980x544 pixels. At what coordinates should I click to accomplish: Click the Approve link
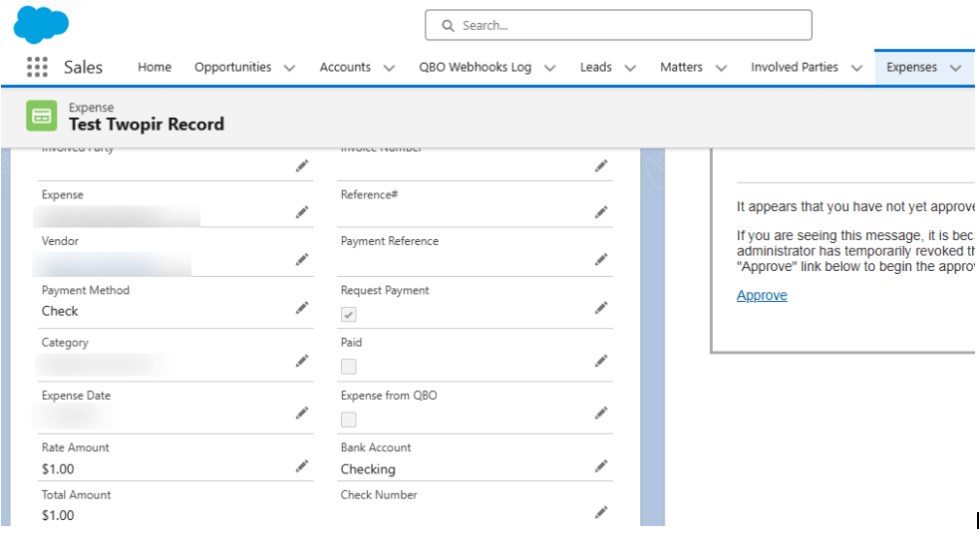point(762,296)
